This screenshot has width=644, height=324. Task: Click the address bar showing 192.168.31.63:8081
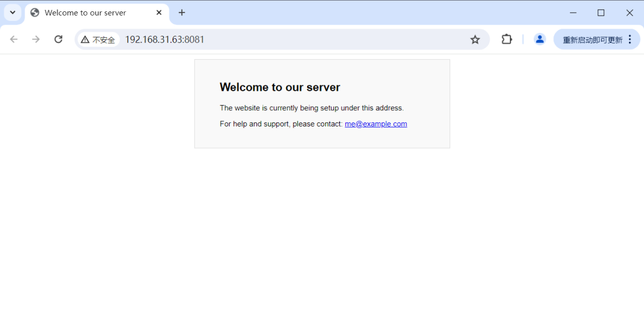coord(282,39)
